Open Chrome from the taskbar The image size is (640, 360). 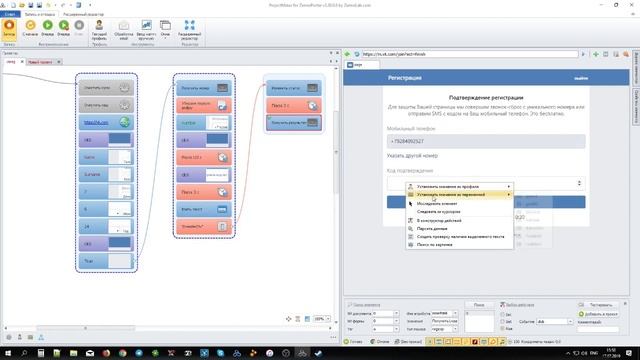click(x=122, y=353)
